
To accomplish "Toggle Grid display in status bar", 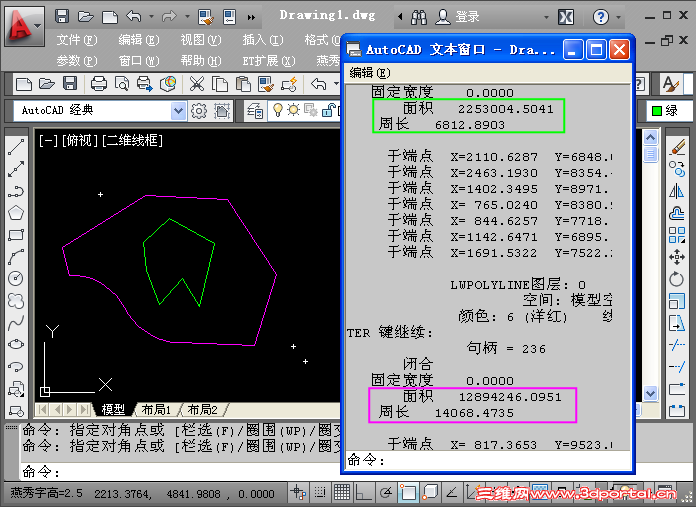I will click(x=342, y=493).
